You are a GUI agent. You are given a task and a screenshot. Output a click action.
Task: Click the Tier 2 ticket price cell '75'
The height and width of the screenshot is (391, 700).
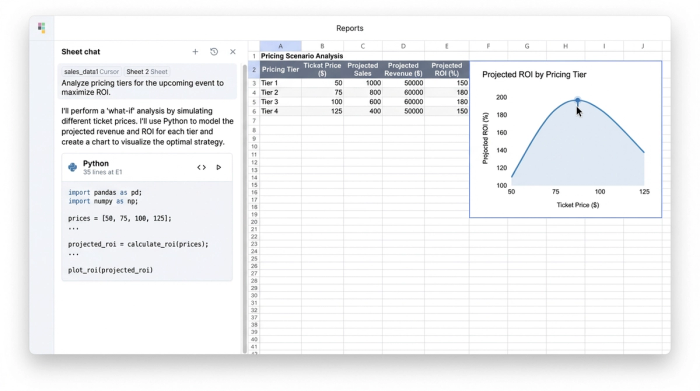click(x=322, y=92)
